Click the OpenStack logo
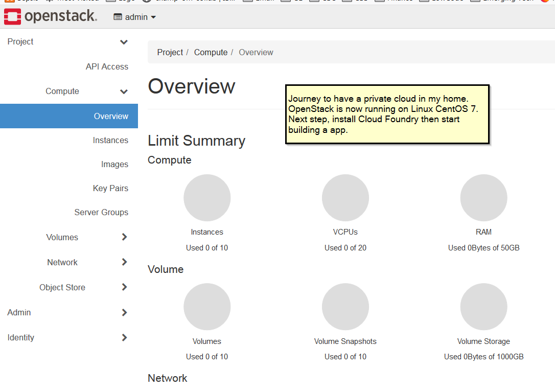 point(50,16)
